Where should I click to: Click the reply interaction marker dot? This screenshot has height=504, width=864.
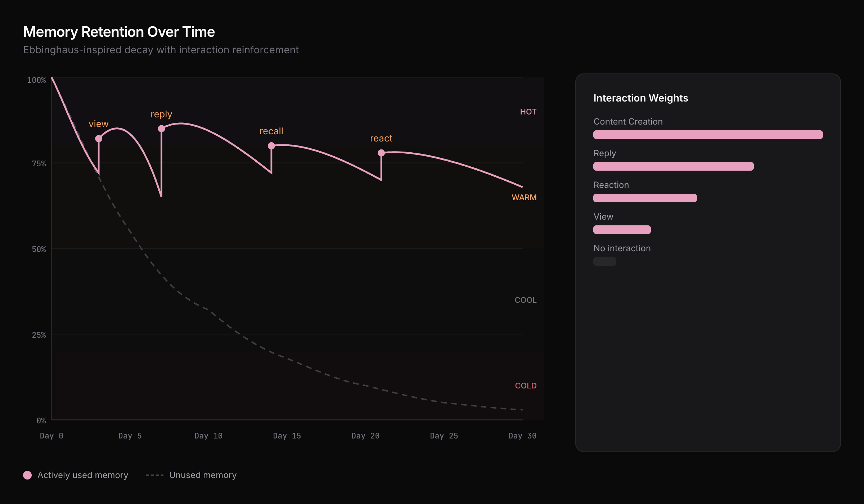click(x=161, y=129)
